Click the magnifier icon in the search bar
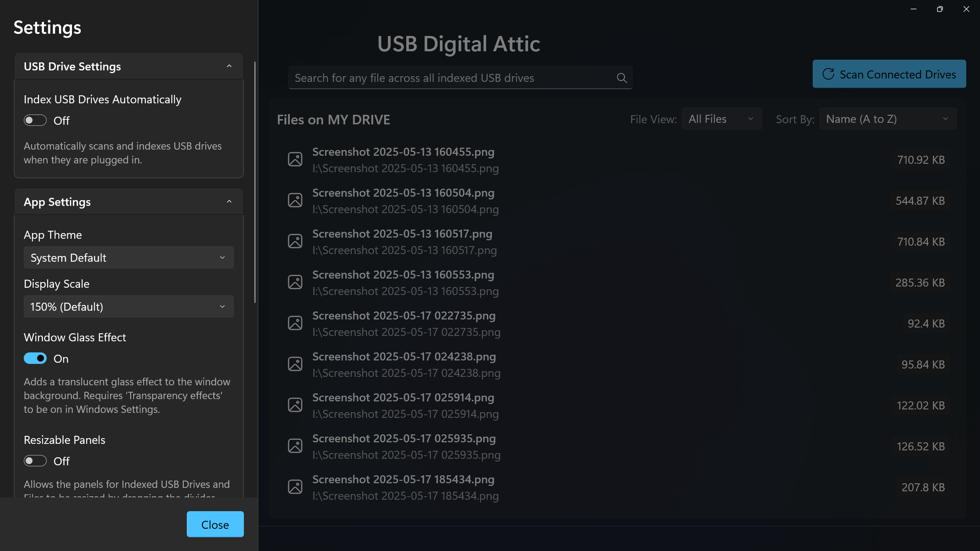Viewport: 980px width, 551px height. pos(622,78)
